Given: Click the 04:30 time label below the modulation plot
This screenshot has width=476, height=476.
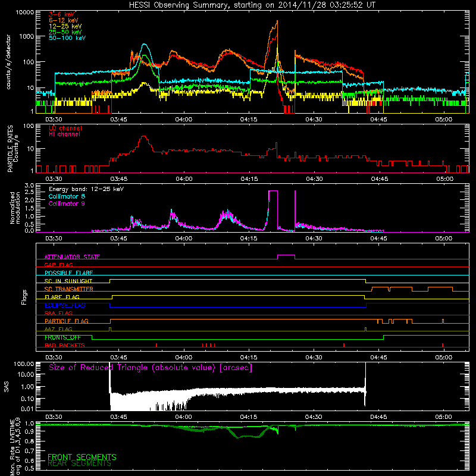Looking at the screenshot, I should (x=314, y=239).
